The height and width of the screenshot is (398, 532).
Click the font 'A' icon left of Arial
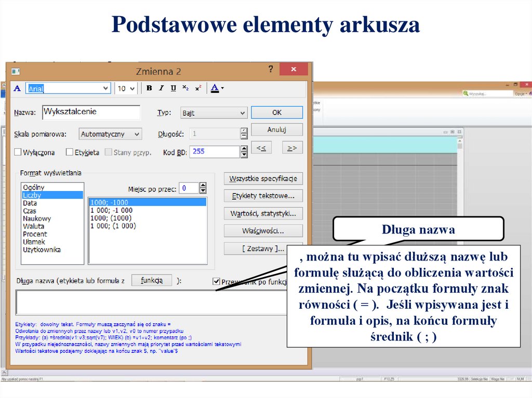pyautogui.click(x=17, y=88)
